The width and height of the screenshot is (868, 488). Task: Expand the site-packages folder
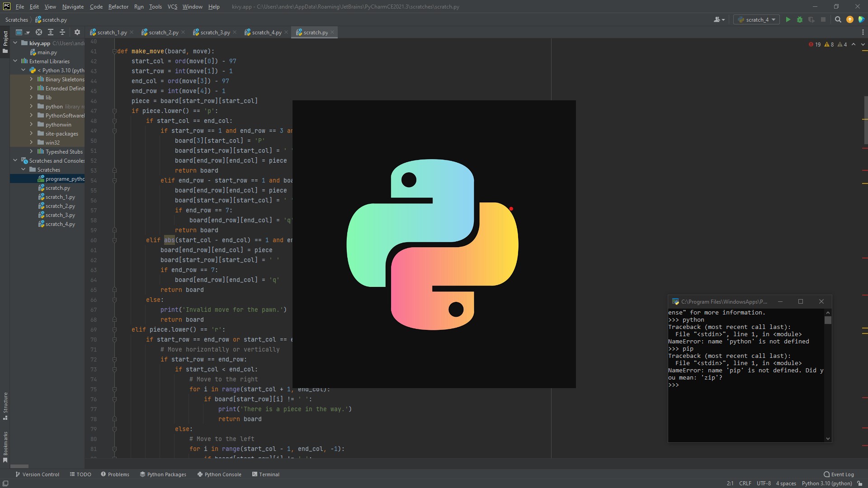32,133
